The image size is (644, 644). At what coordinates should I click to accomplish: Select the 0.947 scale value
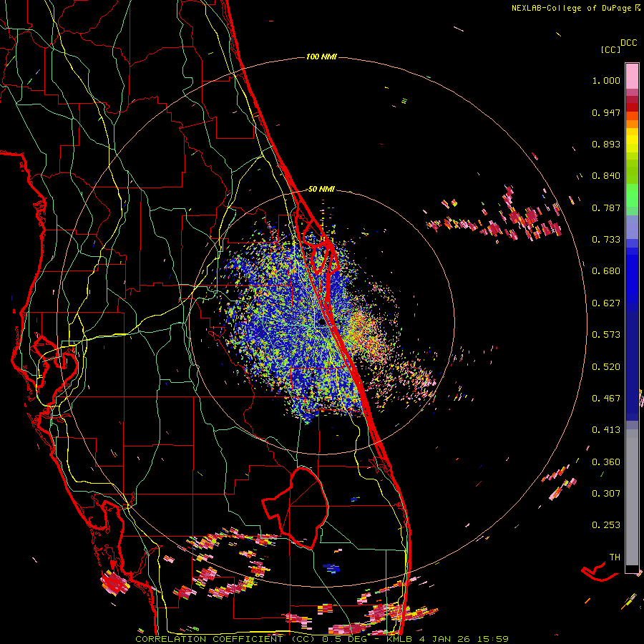coord(606,112)
